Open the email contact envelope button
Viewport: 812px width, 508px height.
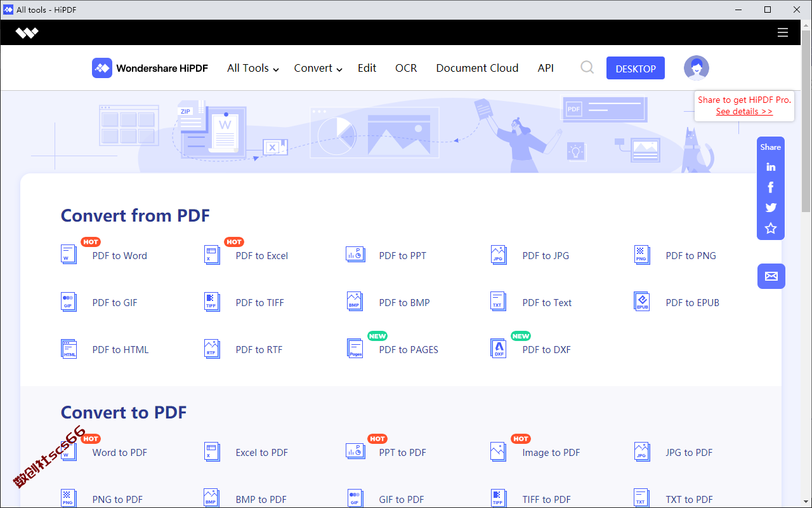pos(771,276)
